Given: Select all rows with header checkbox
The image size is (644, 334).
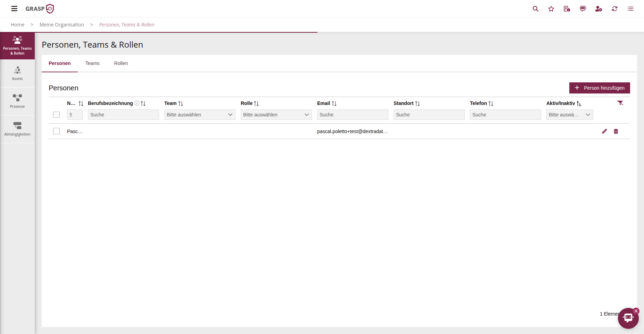Looking at the screenshot, I should coord(56,115).
